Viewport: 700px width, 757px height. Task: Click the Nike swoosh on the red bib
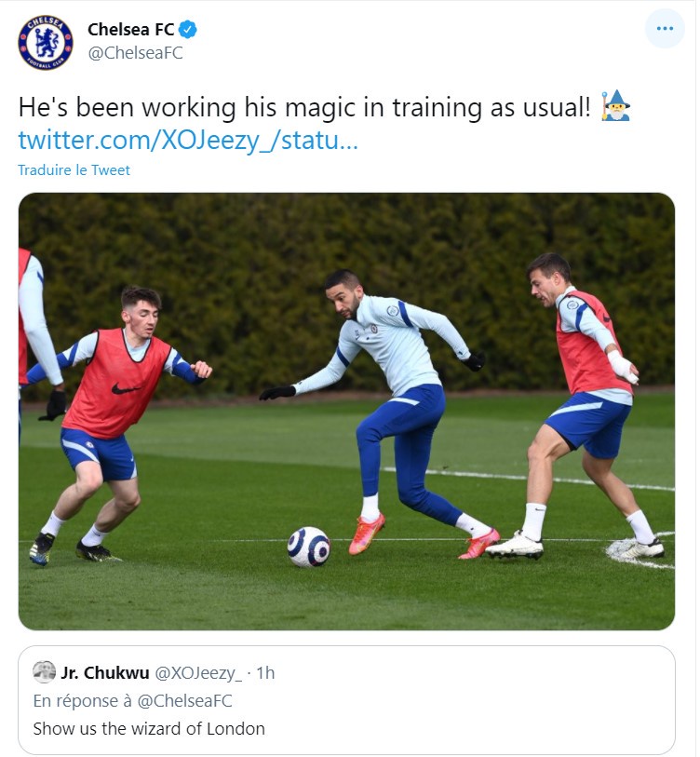(126, 388)
